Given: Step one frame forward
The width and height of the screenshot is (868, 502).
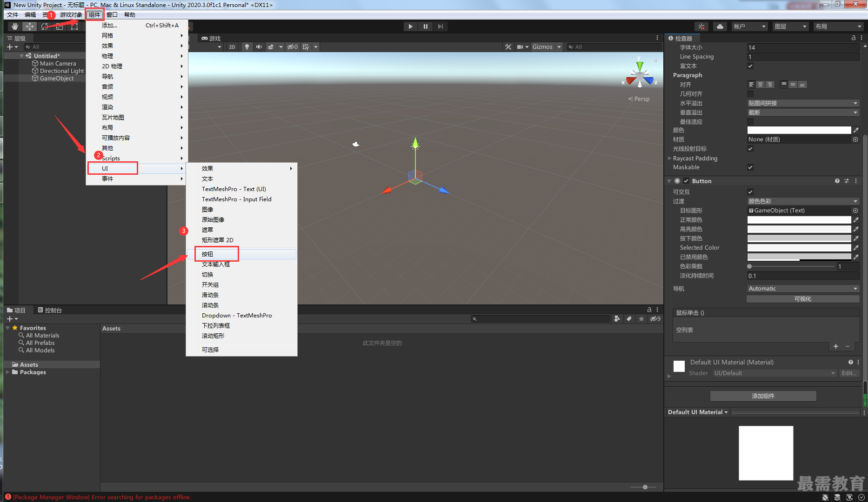Looking at the screenshot, I should click(440, 26).
